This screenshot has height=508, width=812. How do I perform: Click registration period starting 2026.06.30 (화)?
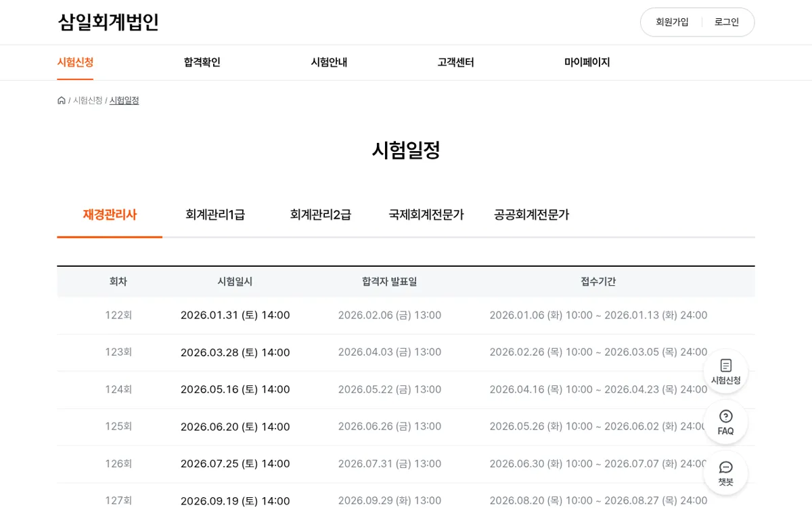598,464
